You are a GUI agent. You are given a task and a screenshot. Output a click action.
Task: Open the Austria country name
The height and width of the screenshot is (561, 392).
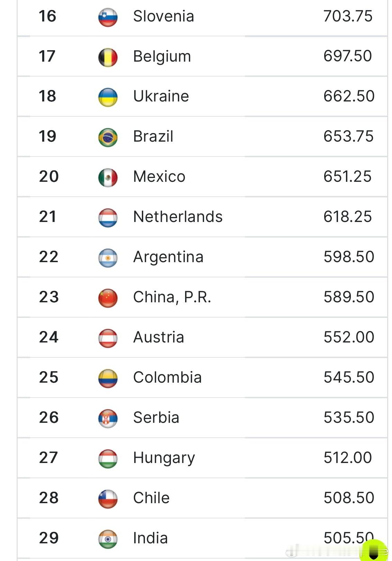(158, 337)
